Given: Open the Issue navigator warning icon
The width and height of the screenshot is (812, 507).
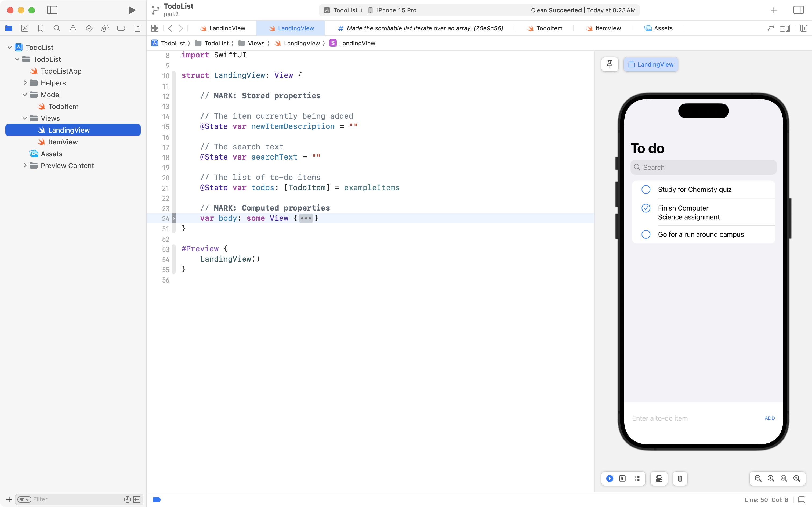Looking at the screenshot, I should 73,28.
